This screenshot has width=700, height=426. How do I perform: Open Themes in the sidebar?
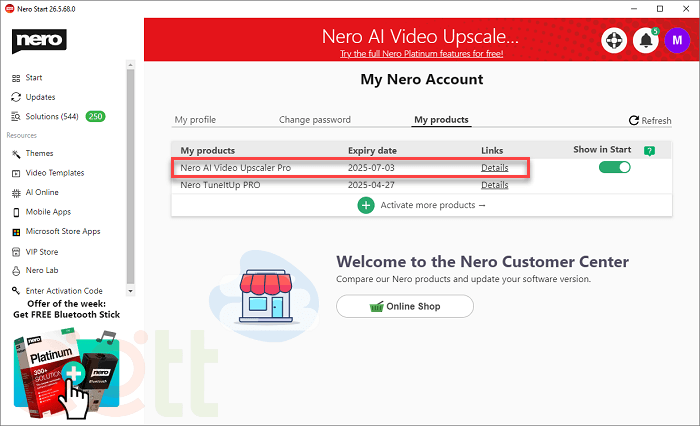(x=39, y=153)
